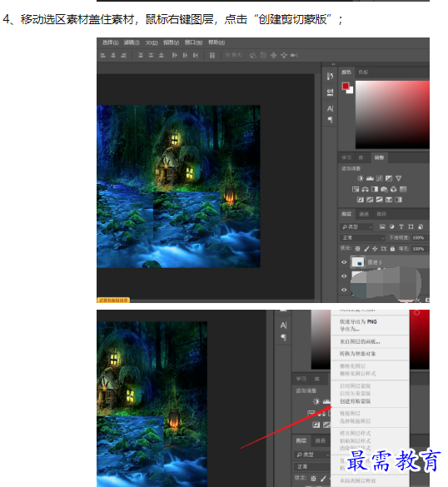
Task: Open 正常 dropdown in the context-menu screenshot
Action: [312, 466]
